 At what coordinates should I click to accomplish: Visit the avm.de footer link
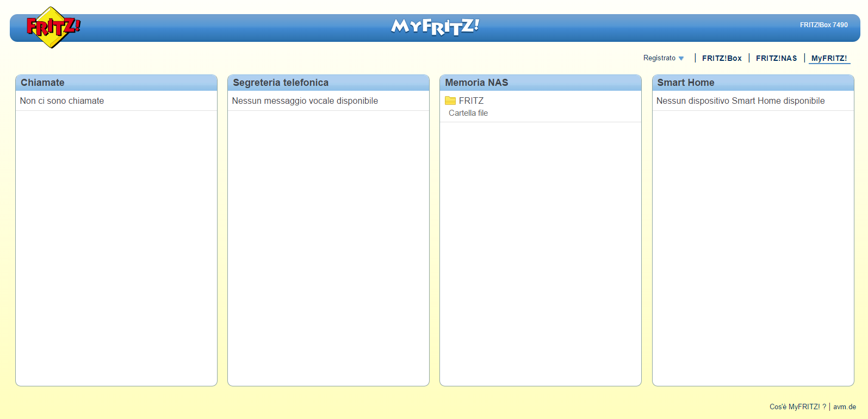[x=844, y=407]
